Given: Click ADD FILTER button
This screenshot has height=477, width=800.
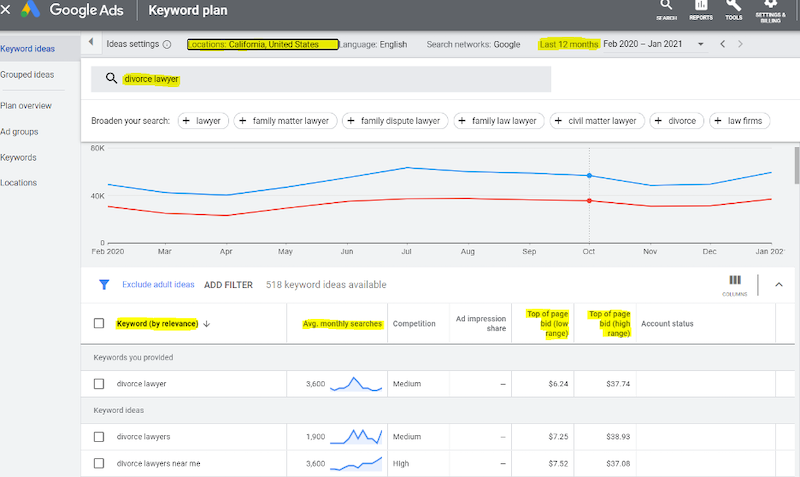Looking at the screenshot, I should (x=228, y=285).
